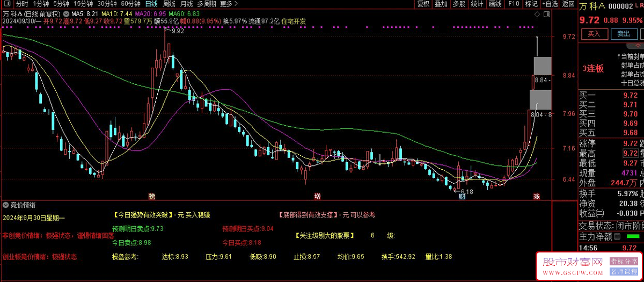
Task: Click the MA5: 8.21 indicator label
Action: pyautogui.click(x=85, y=13)
